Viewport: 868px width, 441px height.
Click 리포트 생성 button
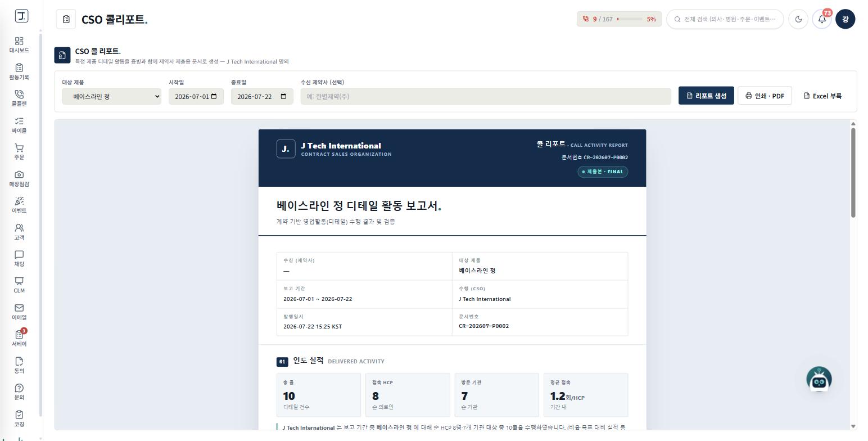tap(706, 96)
